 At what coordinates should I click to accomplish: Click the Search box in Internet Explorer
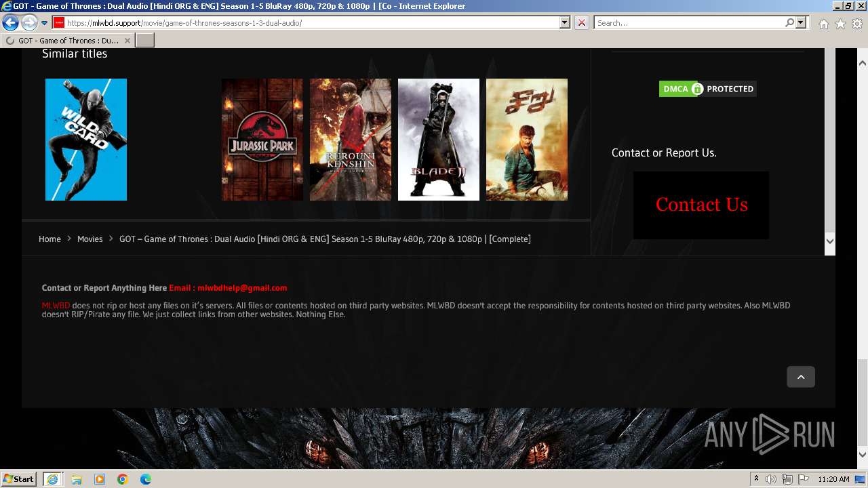point(689,22)
